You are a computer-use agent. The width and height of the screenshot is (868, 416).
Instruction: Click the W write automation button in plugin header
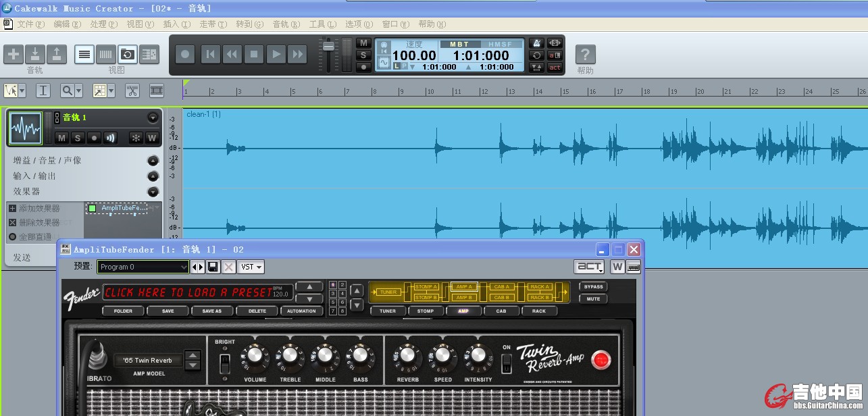617,267
